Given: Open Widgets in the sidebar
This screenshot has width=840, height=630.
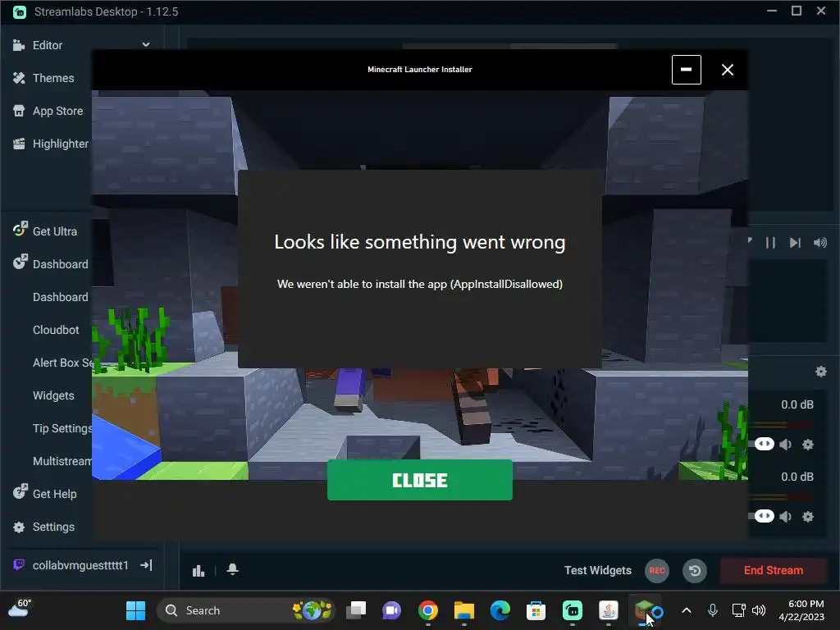Looking at the screenshot, I should pyautogui.click(x=53, y=395).
